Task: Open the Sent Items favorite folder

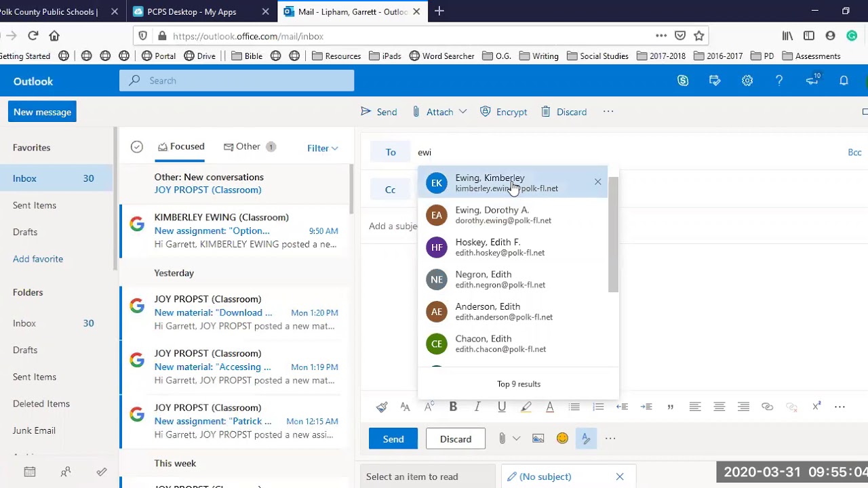Action: click(35, 205)
